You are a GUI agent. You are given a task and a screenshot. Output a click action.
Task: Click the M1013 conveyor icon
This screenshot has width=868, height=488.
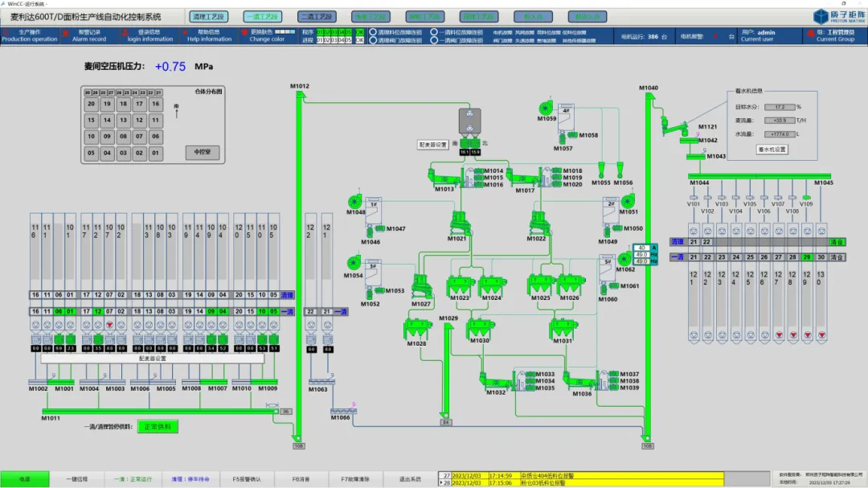tap(444, 178)
